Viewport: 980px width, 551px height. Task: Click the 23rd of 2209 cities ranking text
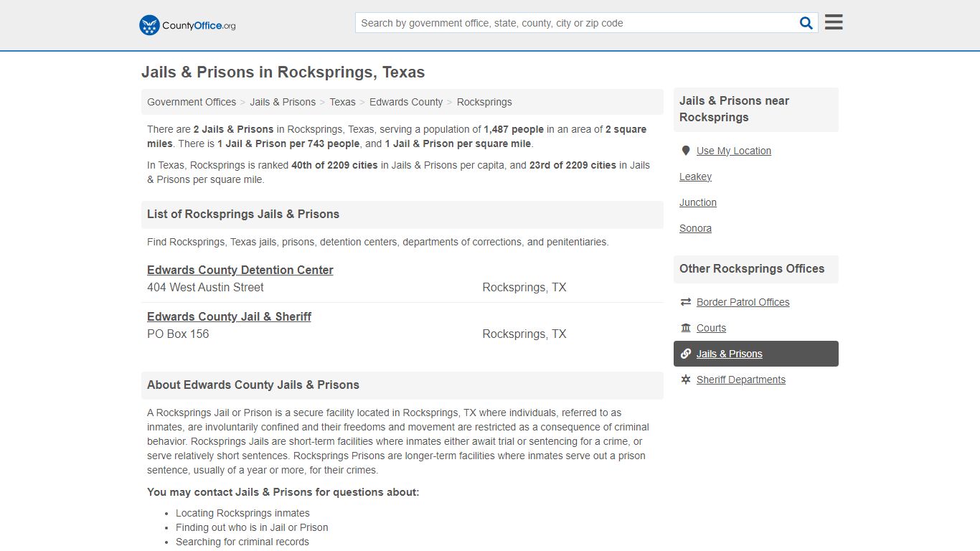[573, 165]
